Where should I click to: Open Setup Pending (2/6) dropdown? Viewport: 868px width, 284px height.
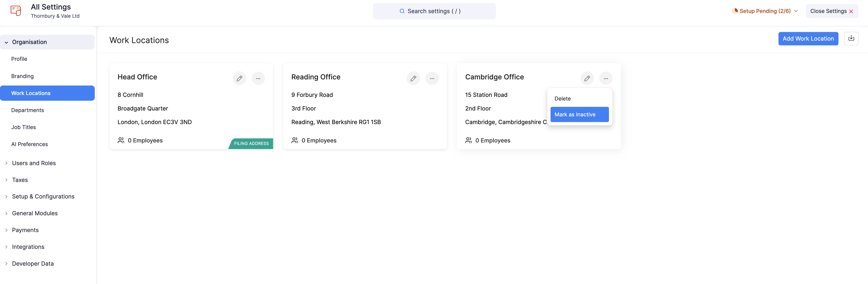[x=765, y=11]
